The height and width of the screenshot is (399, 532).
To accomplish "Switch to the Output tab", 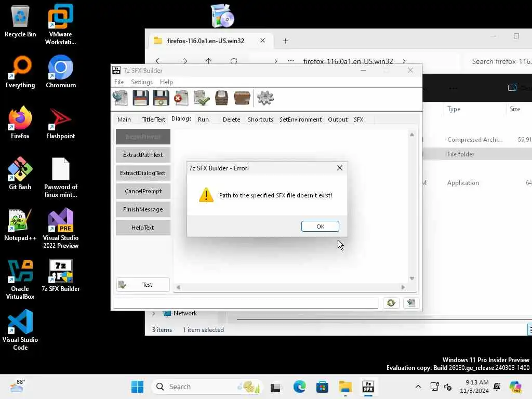I will click(x=338, y=119).
